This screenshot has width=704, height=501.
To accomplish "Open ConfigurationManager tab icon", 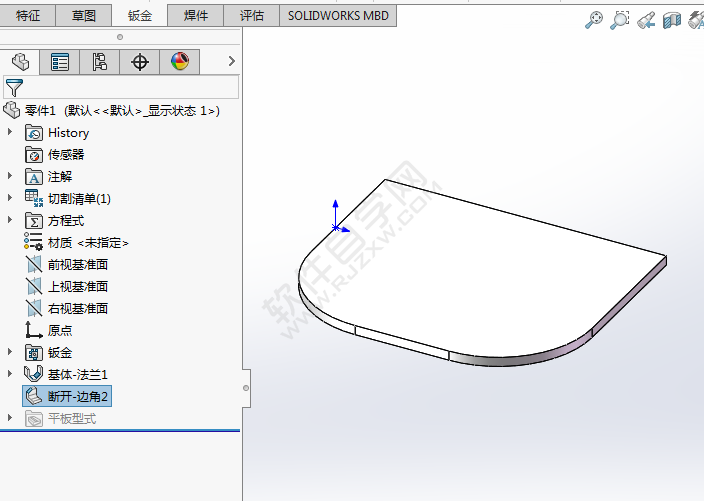I will point(100,62).
